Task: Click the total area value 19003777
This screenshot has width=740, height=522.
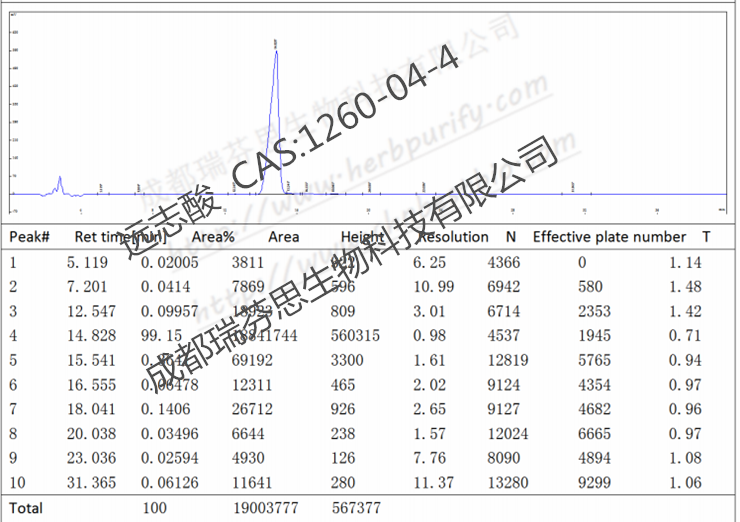Action: [x=265, y=508]
